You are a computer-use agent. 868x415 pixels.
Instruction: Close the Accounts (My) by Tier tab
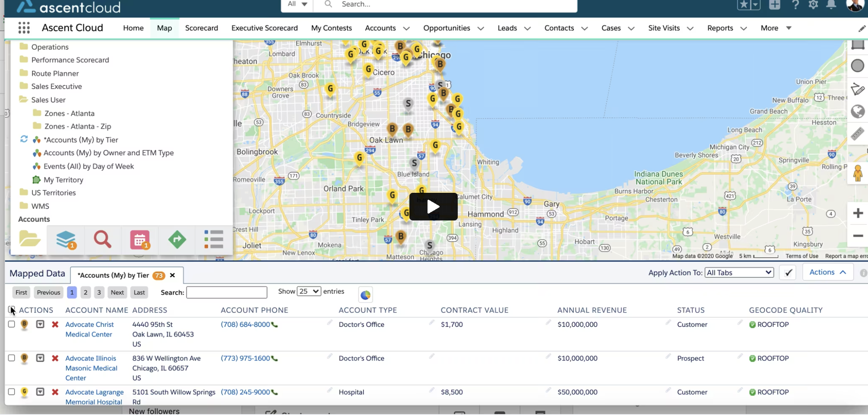[172, 275]
